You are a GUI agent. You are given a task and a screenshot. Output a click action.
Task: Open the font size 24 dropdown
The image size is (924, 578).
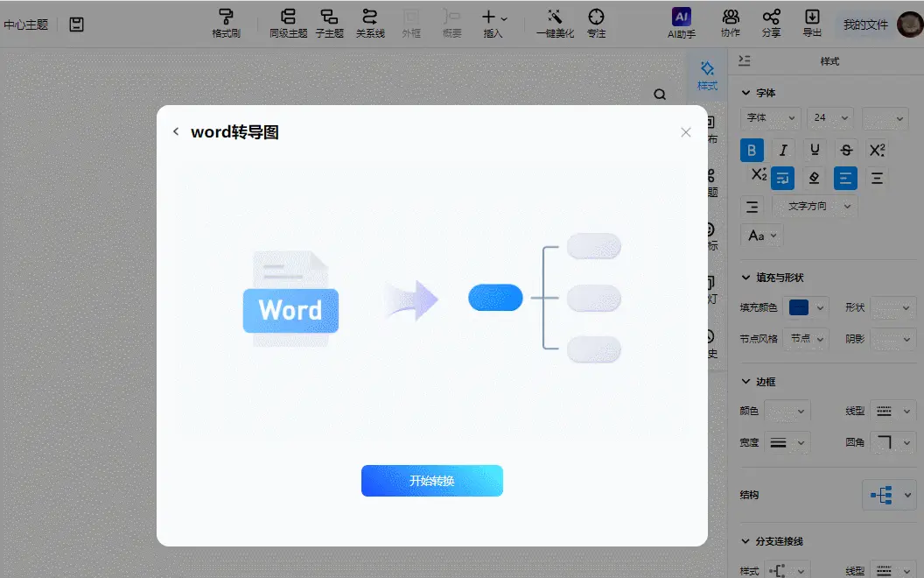point(831,118)
